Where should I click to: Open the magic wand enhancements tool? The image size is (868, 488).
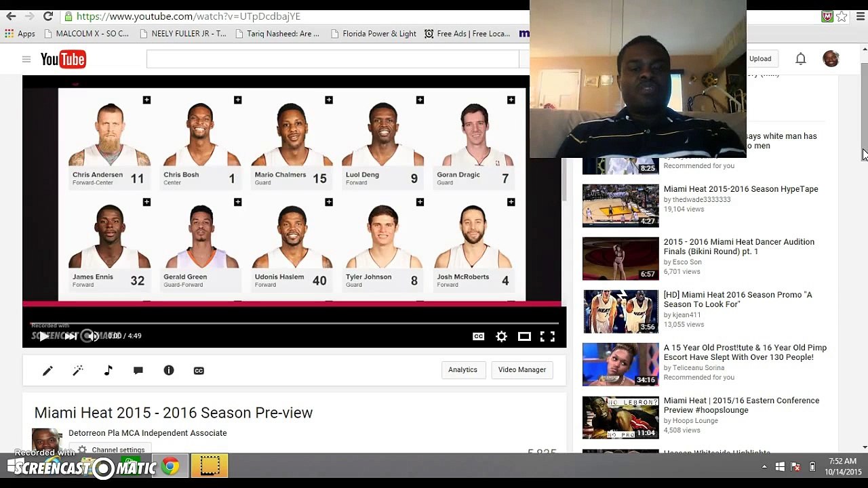pyautogui.click(x=78, y=370)
